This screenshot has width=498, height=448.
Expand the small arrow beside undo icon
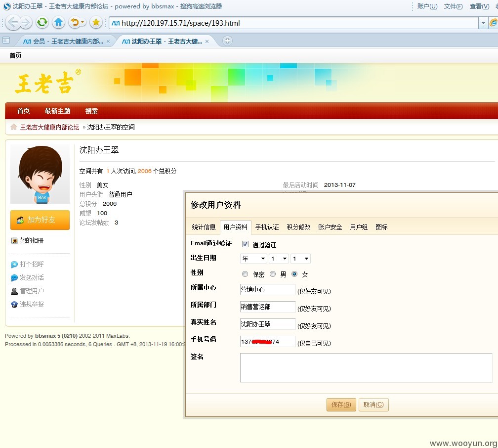pos(83,22)
